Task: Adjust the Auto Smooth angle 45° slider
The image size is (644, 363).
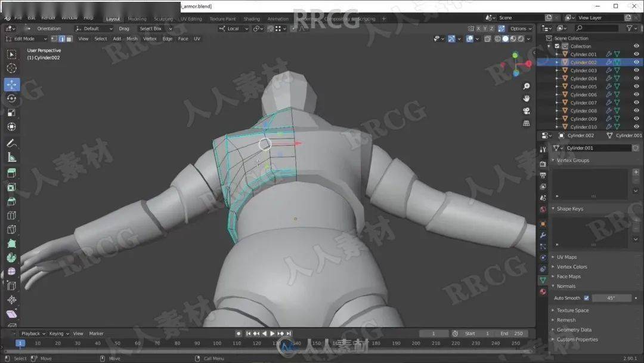Action: (612, 298)
